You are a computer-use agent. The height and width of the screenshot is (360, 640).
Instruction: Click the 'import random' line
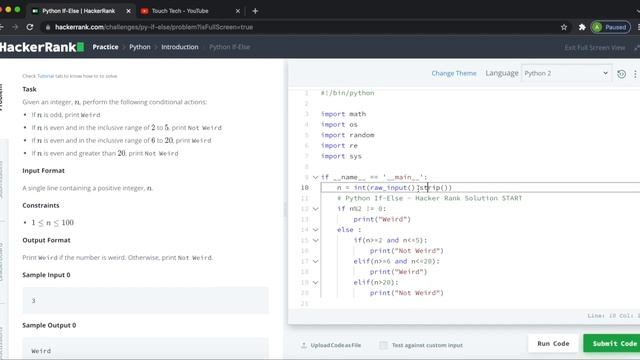pos(347,135)
